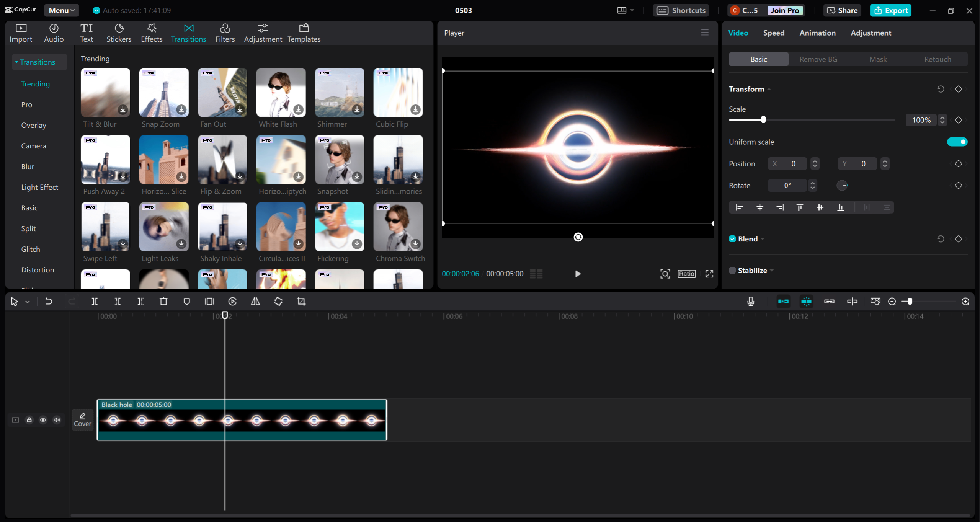Collapse the Transform section
This screenshot has height=522, width=980.
click(x=769, y=89)
